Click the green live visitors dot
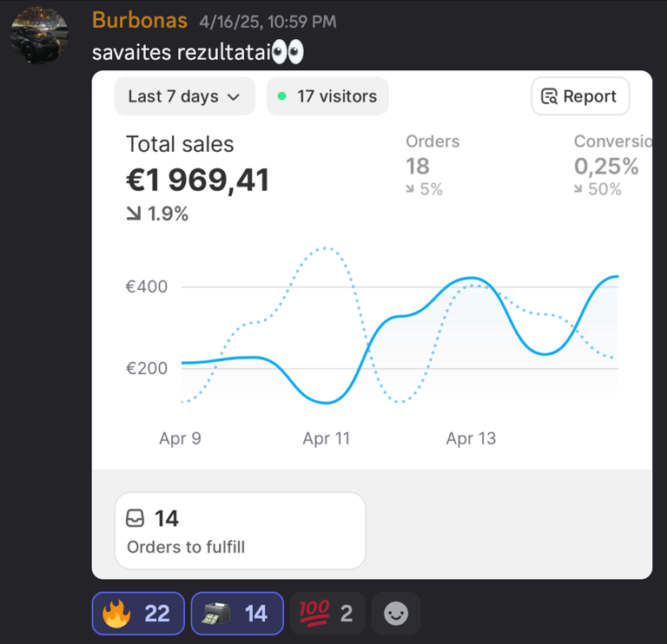 click(281, 96)
